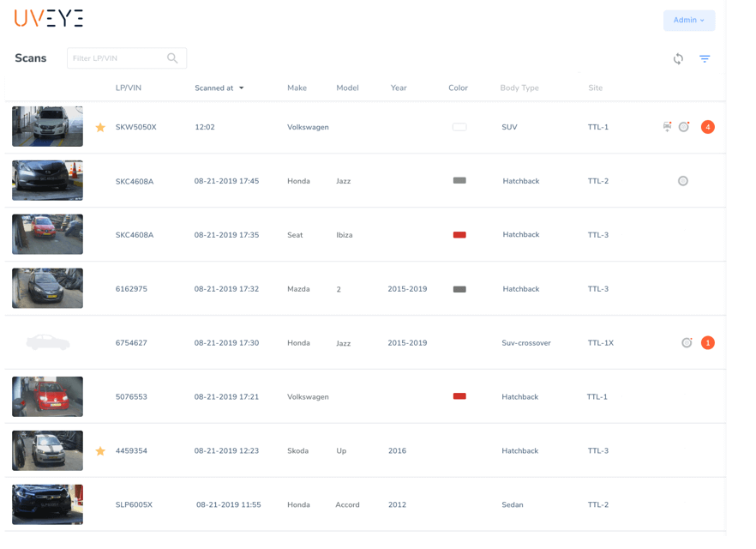756x549 pixels.
Task: Click the orange 1 alert badge
Action: tap(708, 342)
